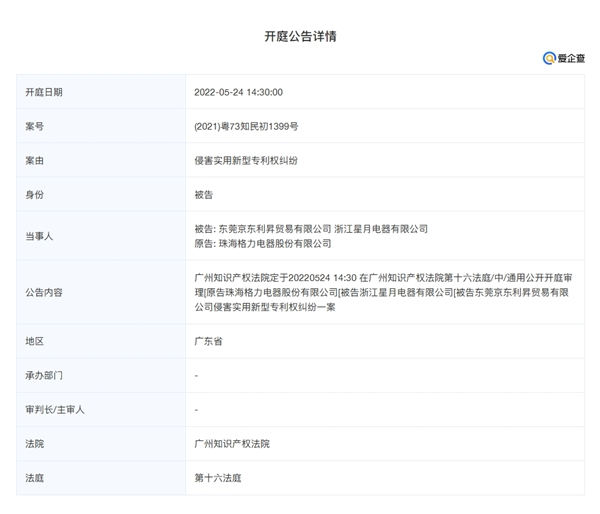Select the 案由 value 侵害实用新型专利权纠纷
Viewport: 600px width, 514px height.
(x=246, y=160)
